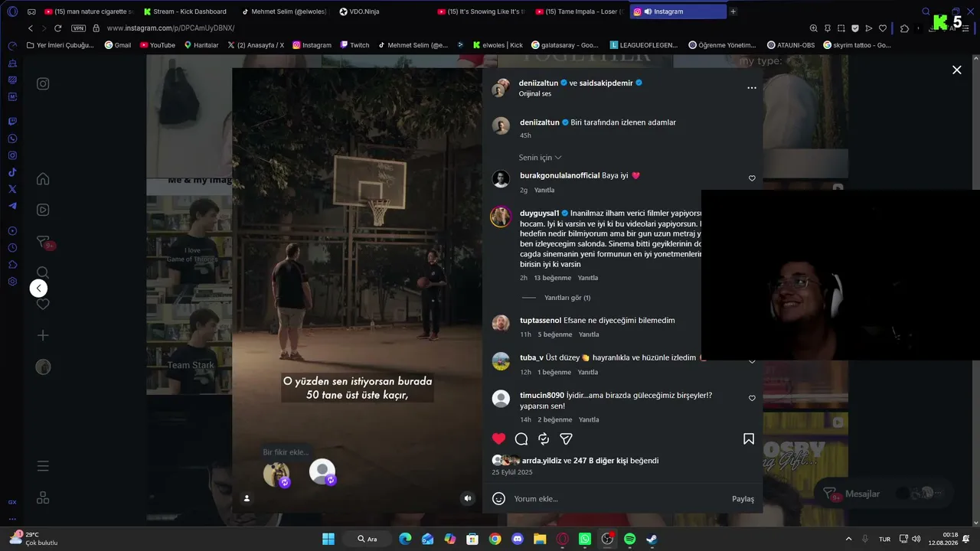The width and height of the screenshot is (980, 551).
Task: Open Instagram Home in the sidebar
Action: tap(43, 179)
